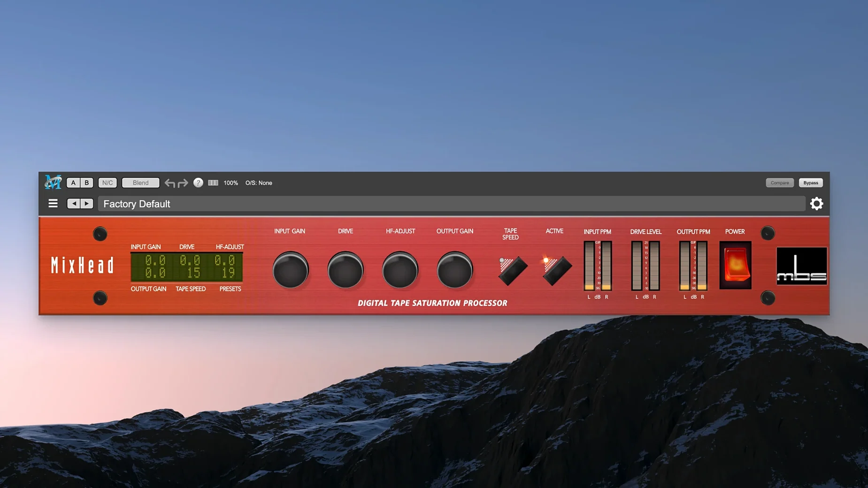The image size is (868, 488).
Task: Toggle the Bypass button
Action: click(811, 183)
